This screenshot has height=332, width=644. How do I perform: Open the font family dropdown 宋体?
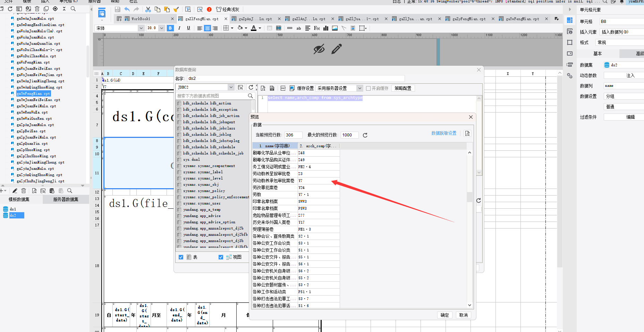pos(141,28)
